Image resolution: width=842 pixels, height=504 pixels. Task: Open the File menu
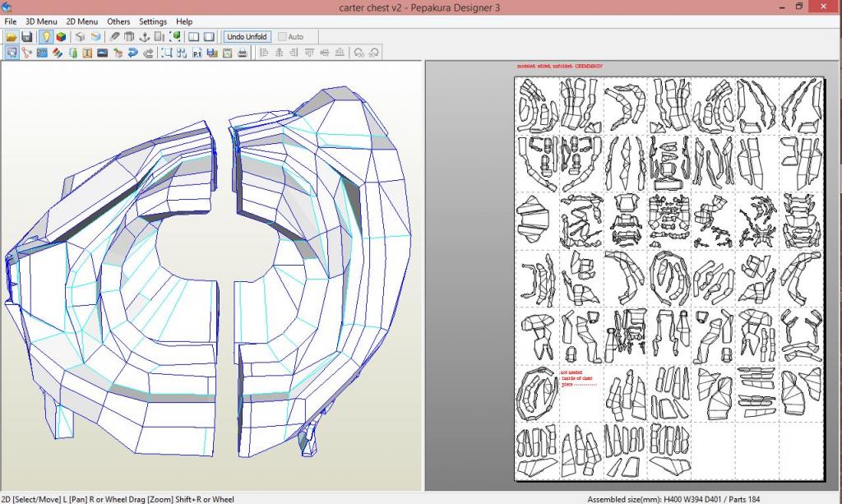tap(10, 21)
